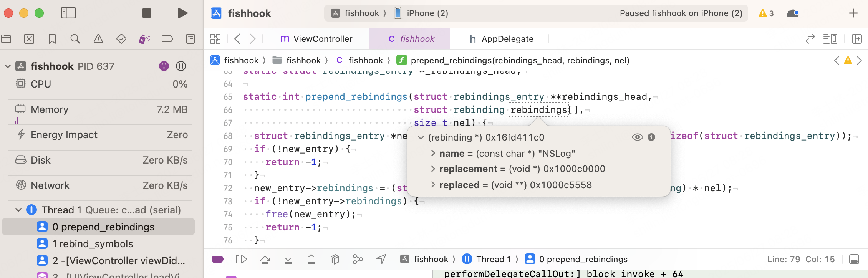Click the fishhook scheme selector
The image size is (868, 278).
[355, 13]
